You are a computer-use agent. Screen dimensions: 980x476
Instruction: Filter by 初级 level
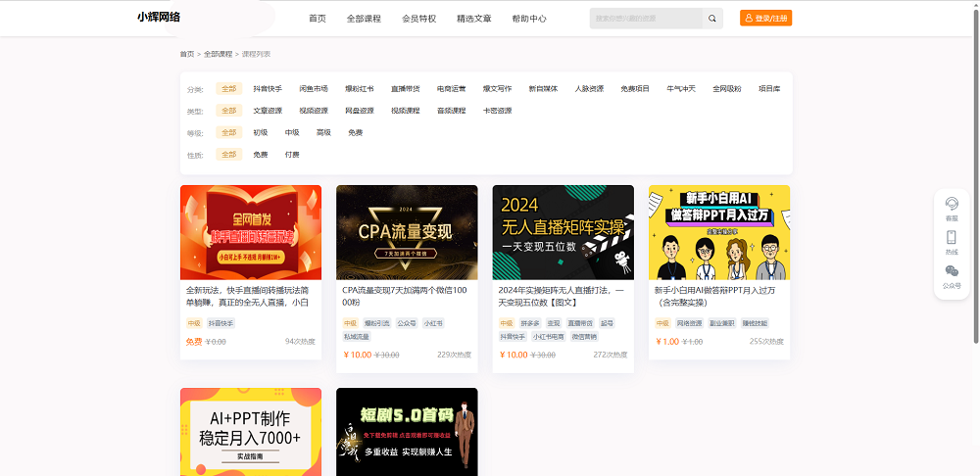tap(260, 132)
